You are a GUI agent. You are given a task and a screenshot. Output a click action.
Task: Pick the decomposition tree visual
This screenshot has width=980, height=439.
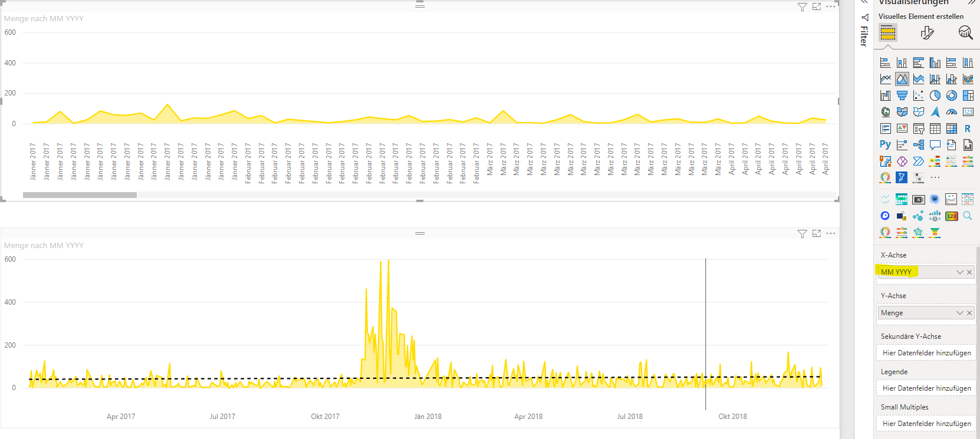[x=919, y=145]
